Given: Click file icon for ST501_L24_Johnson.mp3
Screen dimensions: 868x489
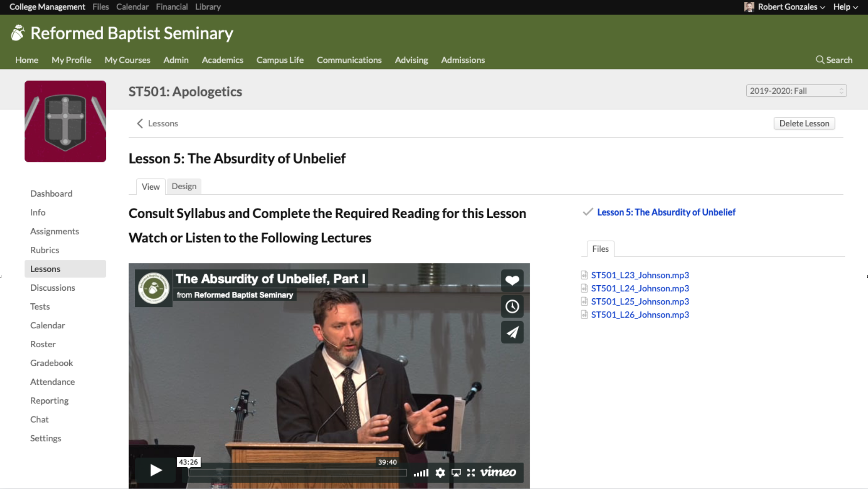Looking at the screenshot, I should pyautogui.click(x=584, y=288).
